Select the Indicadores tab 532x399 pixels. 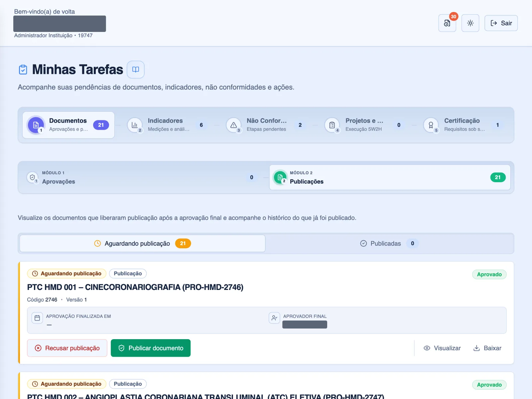[167, 125]
